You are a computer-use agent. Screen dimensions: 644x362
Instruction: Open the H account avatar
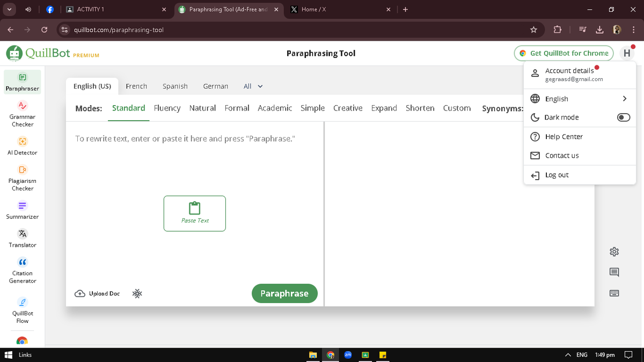[627, 53]
